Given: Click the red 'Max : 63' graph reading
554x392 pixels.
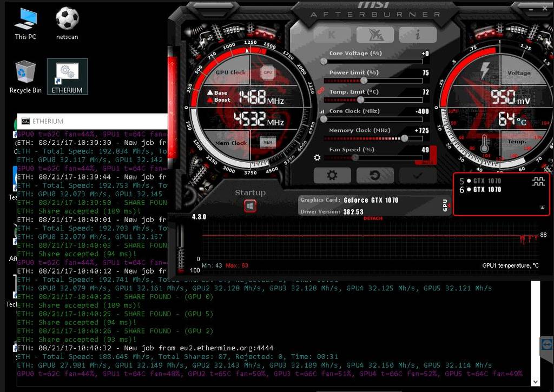Looking at the screenshot, I should coord(237,265).
